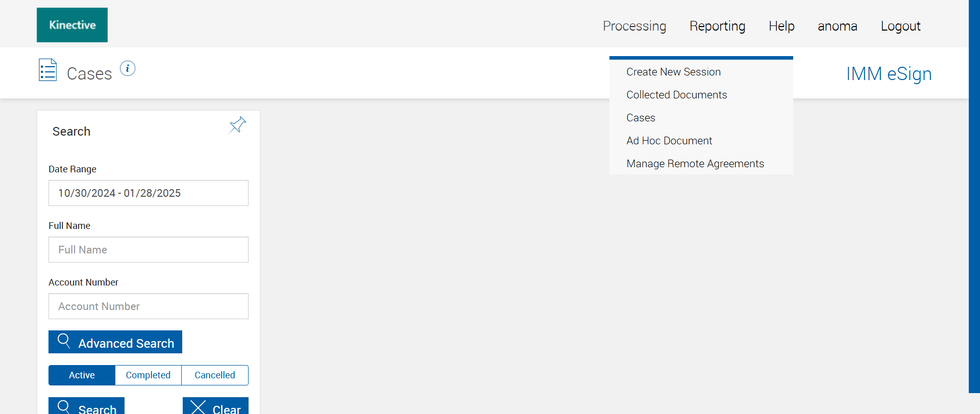
Task: Open the anoma user menu
Action: pos(837,26)
